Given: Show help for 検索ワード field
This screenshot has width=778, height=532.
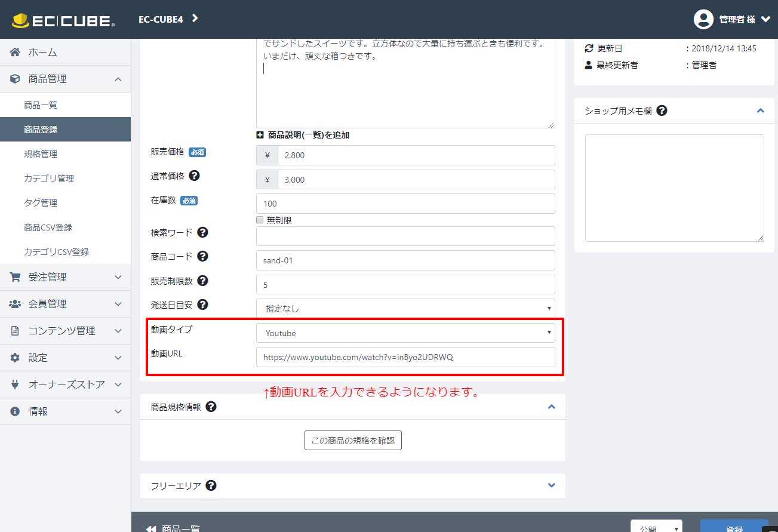Looking at the screenshot, I should (x=202, y=232).
